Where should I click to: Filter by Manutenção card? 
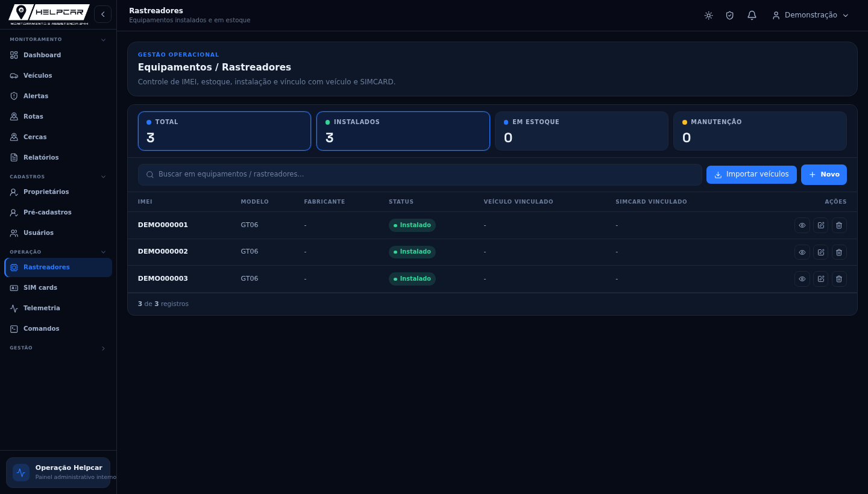click(759, 131)
